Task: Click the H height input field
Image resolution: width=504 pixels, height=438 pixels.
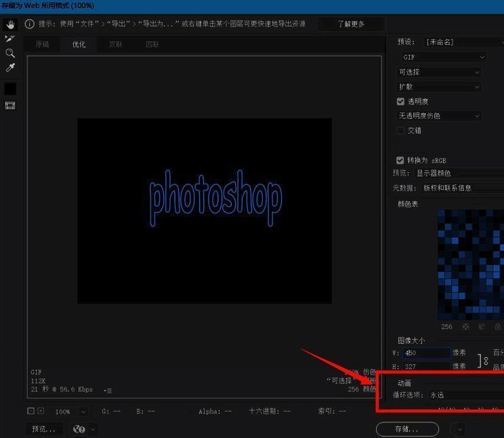Action: (427, 366)
